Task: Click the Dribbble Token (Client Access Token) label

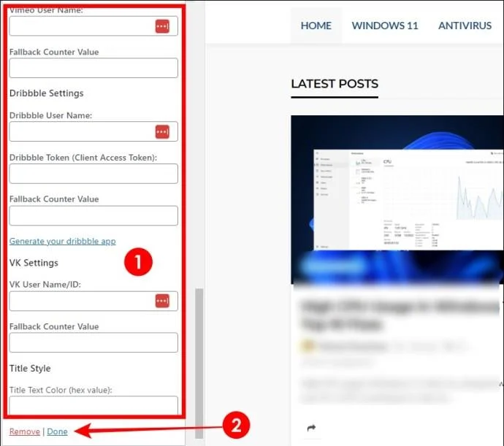Action: [x=83, y=158]
